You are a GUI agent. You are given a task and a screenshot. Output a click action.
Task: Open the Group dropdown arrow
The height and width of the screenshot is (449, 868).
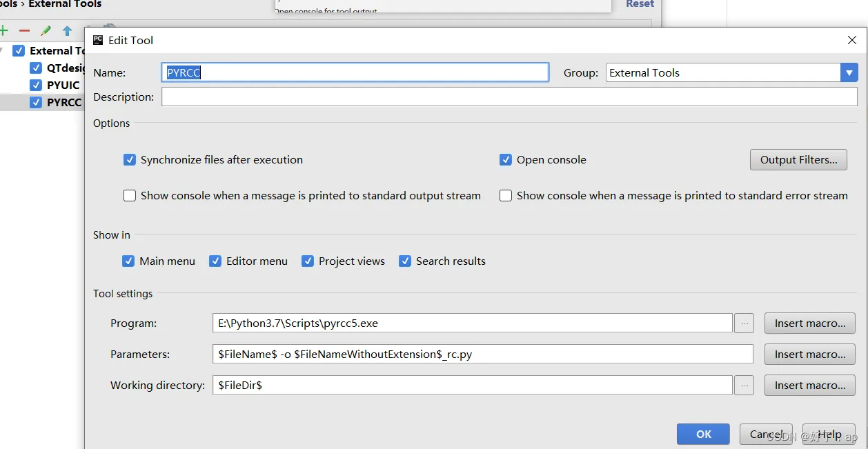tap(849, 72)
